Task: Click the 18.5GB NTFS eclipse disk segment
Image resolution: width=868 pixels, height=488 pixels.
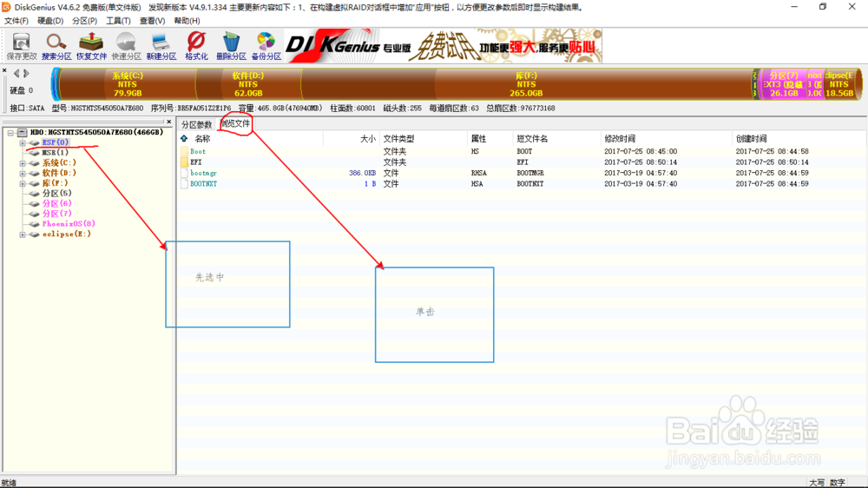Action: pyautogui.click(x=840, y=84)
